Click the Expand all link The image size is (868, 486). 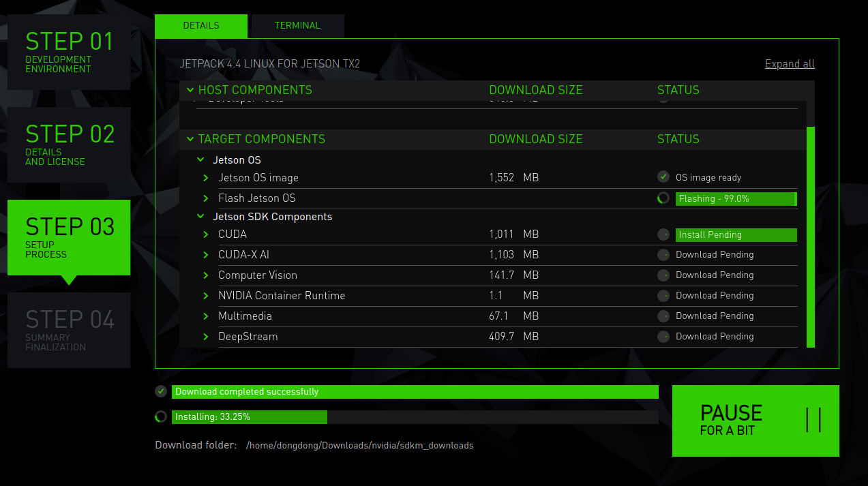point(790,64)
